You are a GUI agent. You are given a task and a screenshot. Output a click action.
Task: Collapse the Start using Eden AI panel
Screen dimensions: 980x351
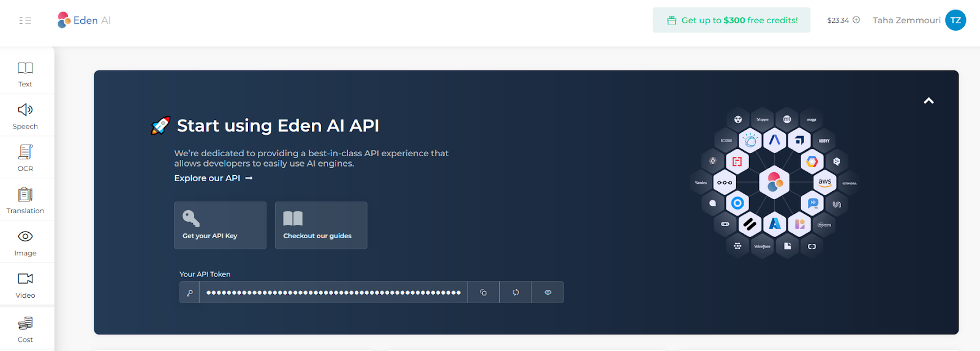click(x=929, y=100)
